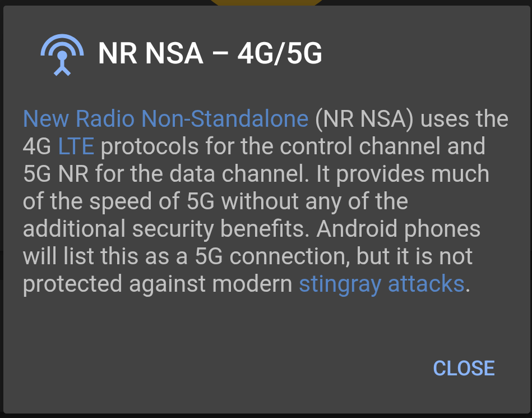
Task: Click the empty dialog area left of CLOSE
Action: click(224, 368)
